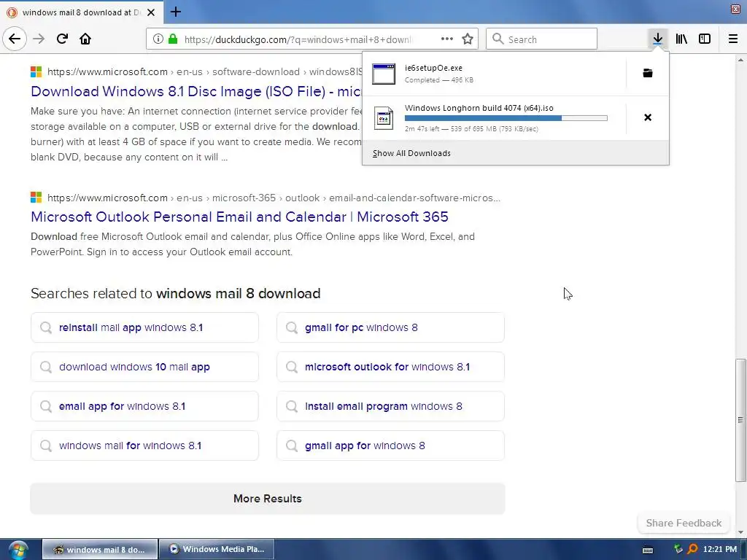Viewport: 747px width, 560px height.
Task: Open Microsoft Outlook Personal Email result link
Action: pyautogui.click(x=239, y=217)
